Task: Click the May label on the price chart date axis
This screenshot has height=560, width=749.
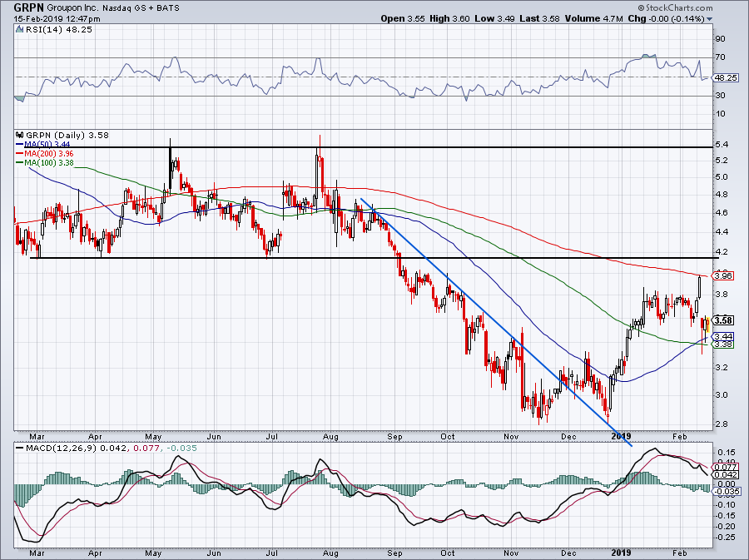Action: pos(153,437)
